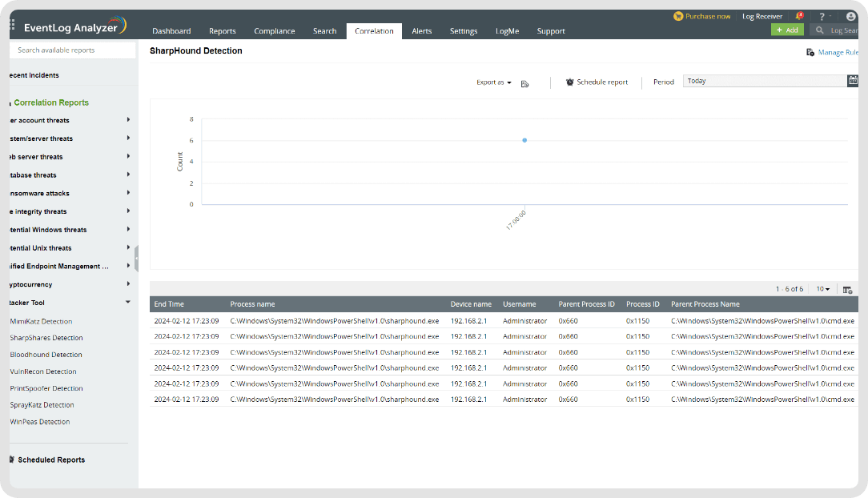
Task: Go to the Dashboard tab
Action: click(171, 31)
